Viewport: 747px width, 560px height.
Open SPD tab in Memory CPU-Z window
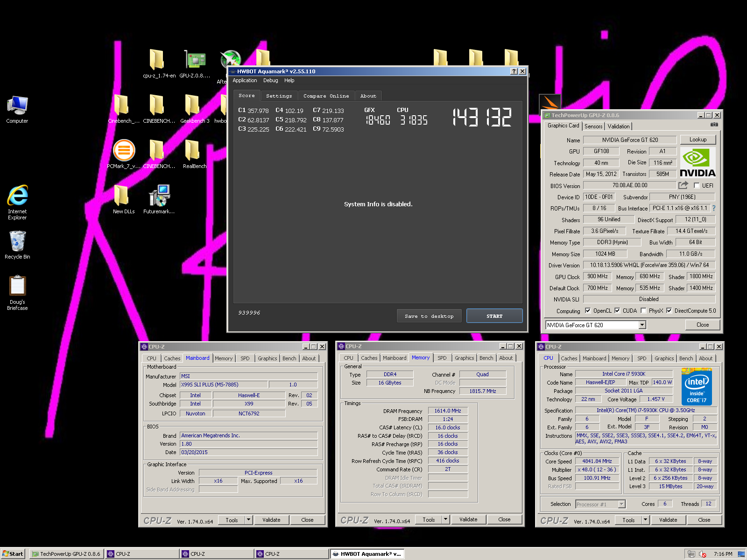coord(442,358)
